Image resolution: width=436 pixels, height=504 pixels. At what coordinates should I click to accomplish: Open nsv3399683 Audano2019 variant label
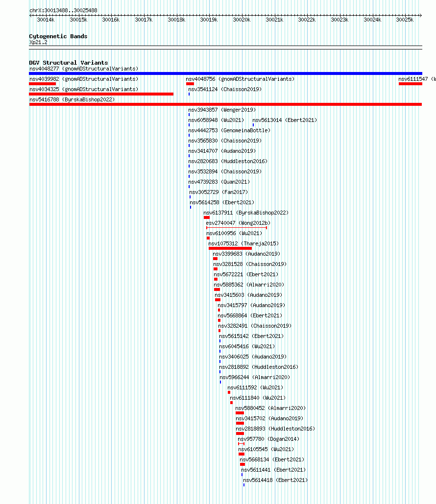246,254
